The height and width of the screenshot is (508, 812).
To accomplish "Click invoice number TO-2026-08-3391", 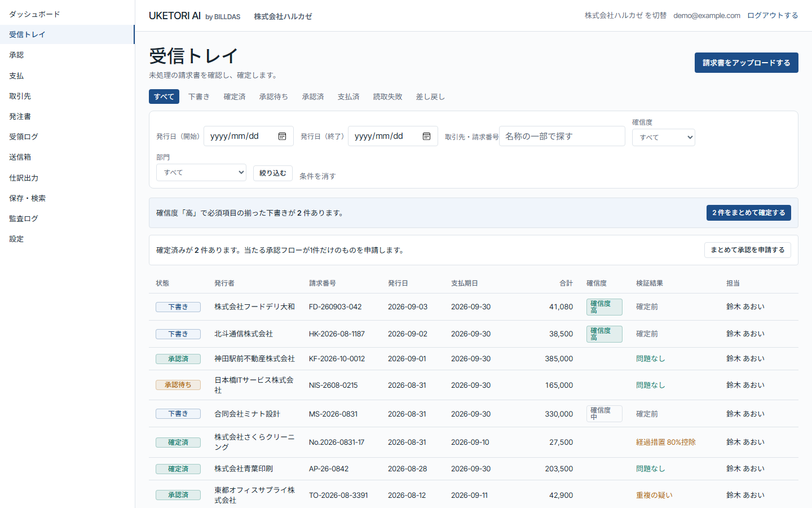I will [338, 496].
